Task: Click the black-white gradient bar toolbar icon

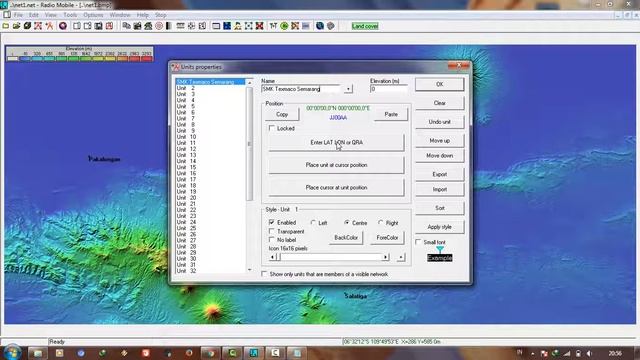Action: [x=169, y=26]
